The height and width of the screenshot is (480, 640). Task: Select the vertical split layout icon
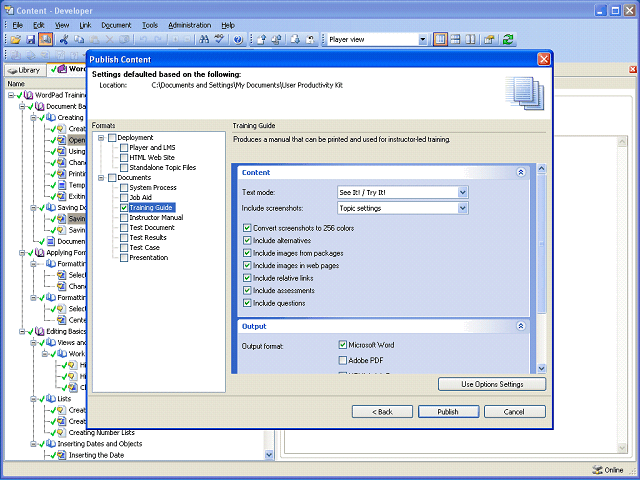[x=470, y=40]
